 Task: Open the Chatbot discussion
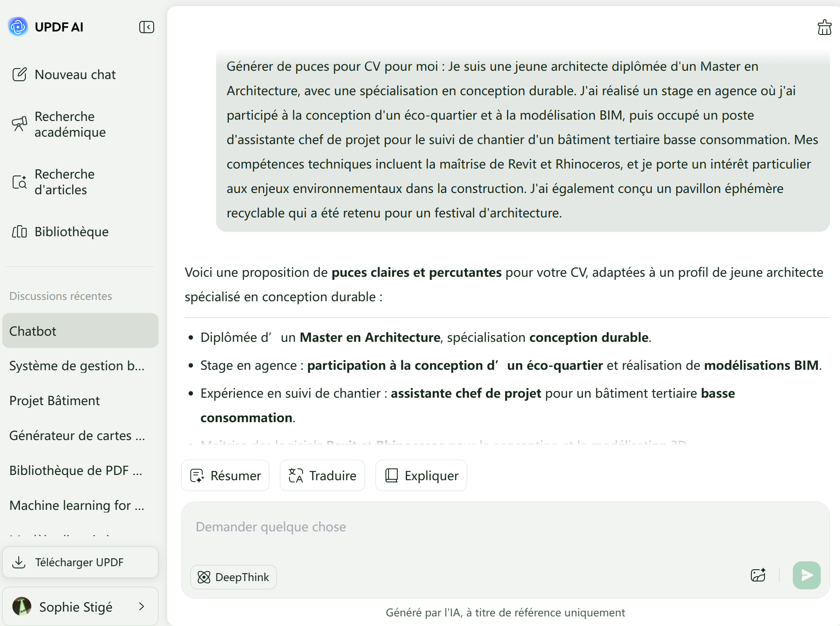[x=80, y=331]
